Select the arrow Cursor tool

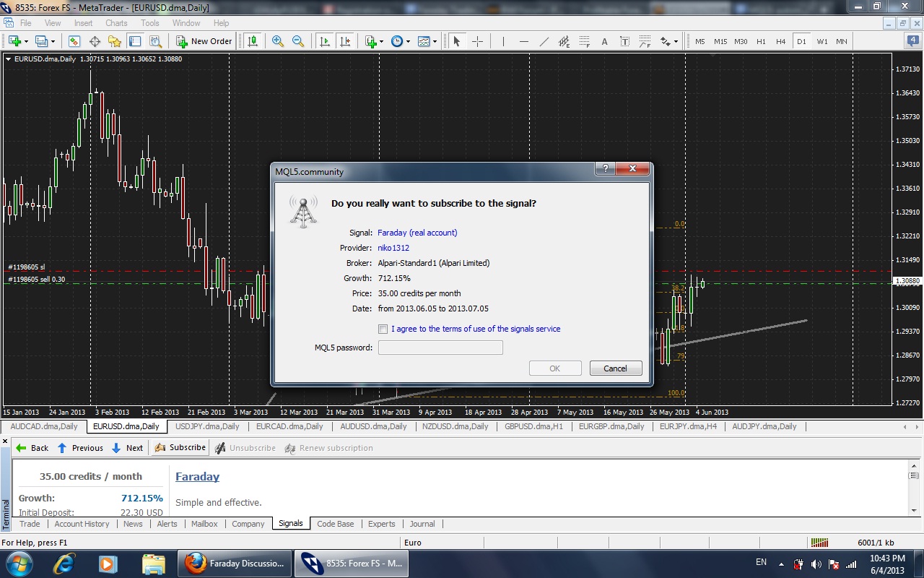click(456, 41)
